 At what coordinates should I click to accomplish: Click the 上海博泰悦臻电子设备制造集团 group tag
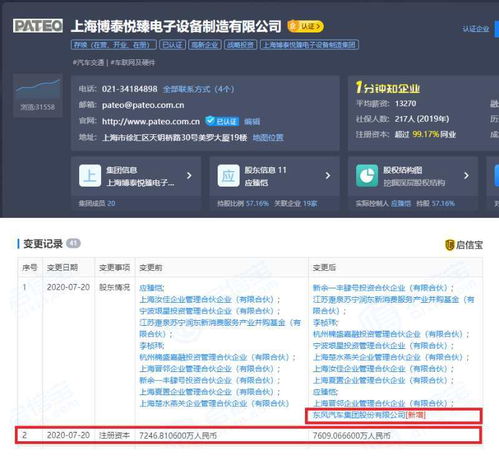pyautogui.click(x=309, y=45)
